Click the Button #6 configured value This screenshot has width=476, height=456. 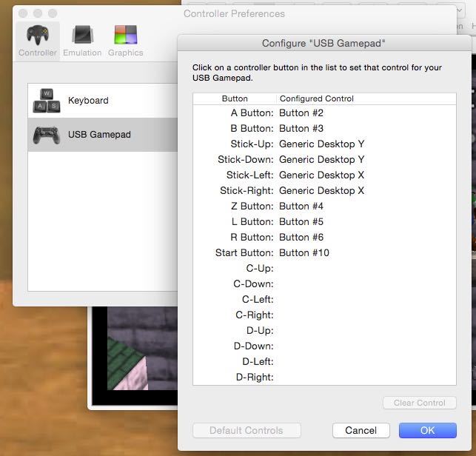(x=301, y=237)
